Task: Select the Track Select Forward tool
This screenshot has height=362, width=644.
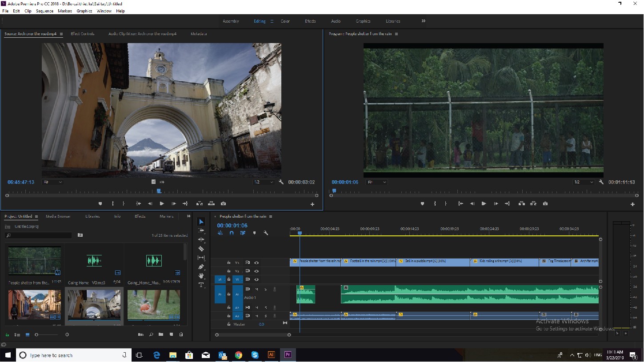Action: point(201,231)
